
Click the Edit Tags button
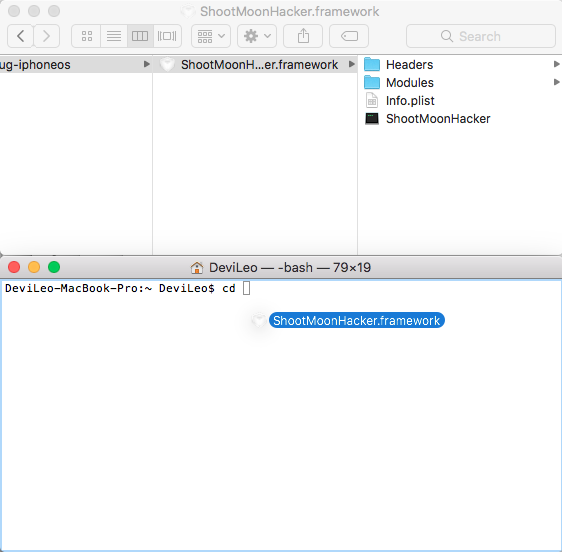click(349, 36)
